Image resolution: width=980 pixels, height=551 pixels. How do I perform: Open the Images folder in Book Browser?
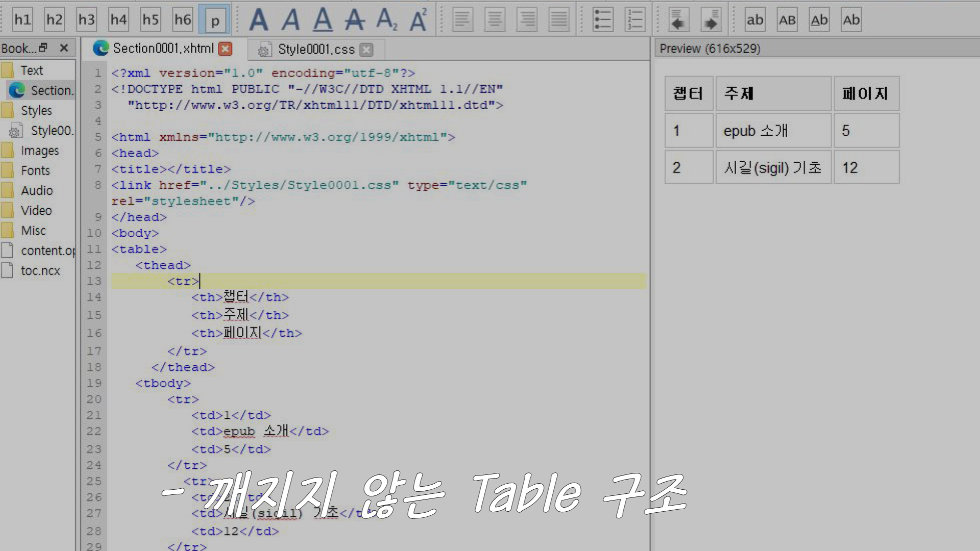pos(39,151)
